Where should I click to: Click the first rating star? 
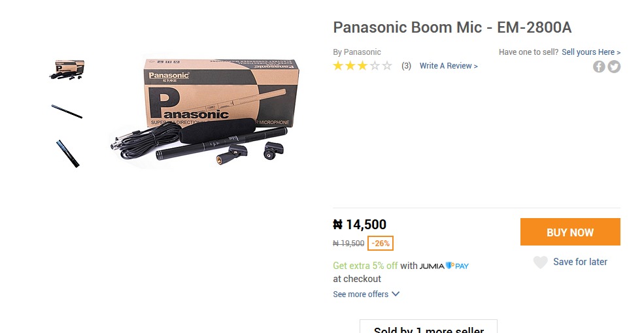click(338, 65)
